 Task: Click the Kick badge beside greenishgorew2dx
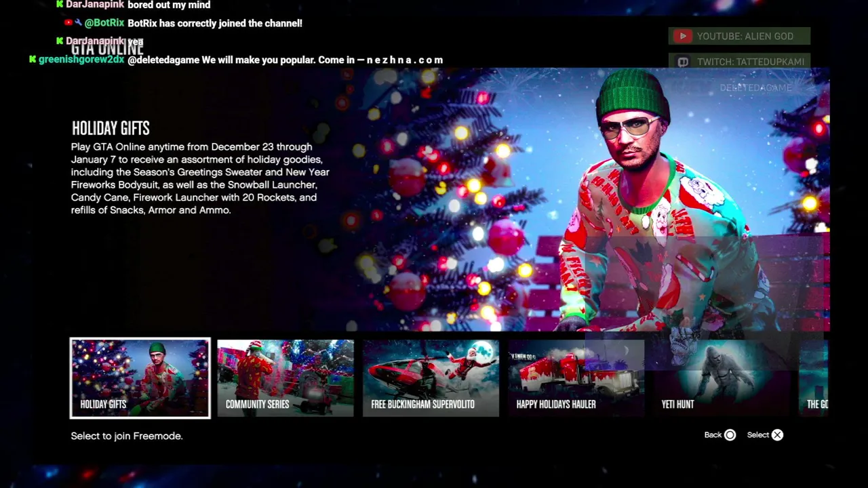pos(33,60)
